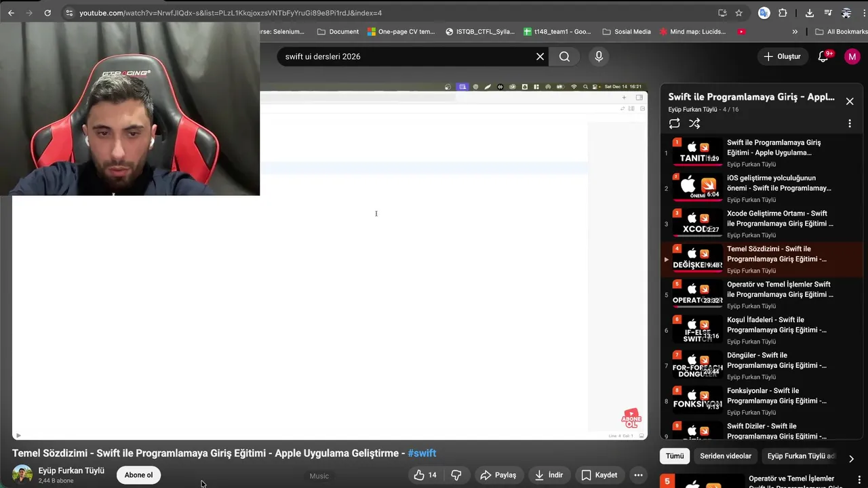Open the ISTQB_CTFL_Sylla... bookmark

point(480,32)
